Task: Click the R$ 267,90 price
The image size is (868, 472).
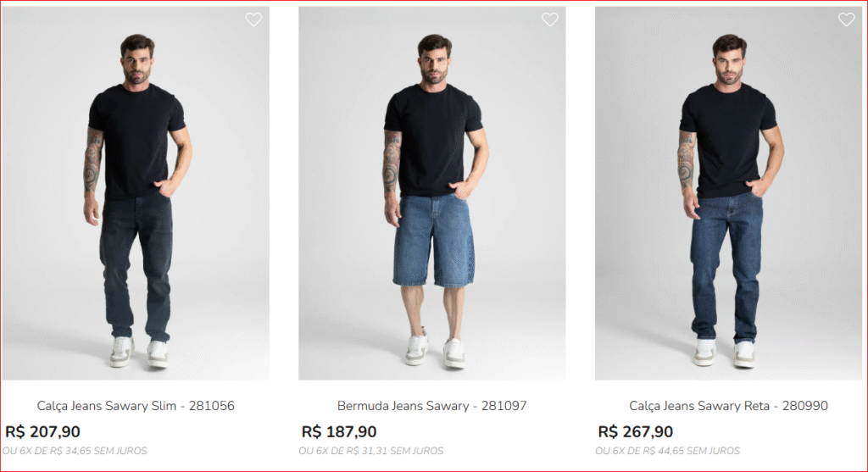Action: [x=636, y=432]
